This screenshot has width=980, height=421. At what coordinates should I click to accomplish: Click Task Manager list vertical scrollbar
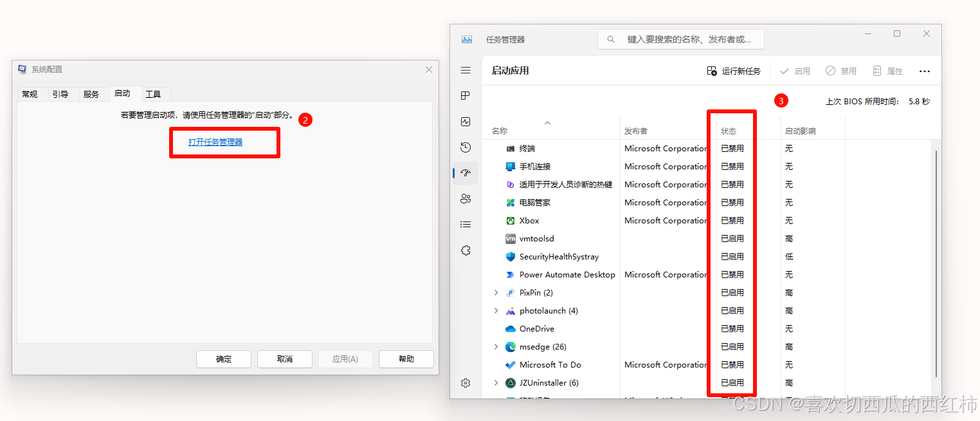point(936,264)
